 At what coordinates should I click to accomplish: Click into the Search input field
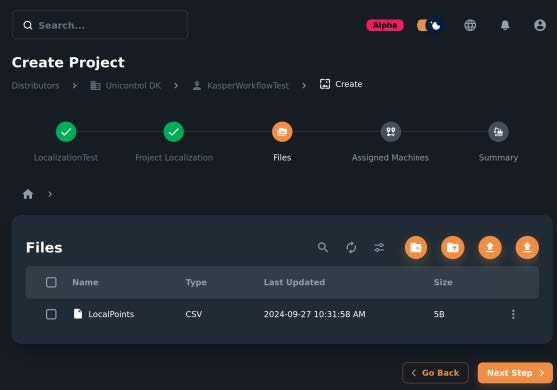(x=100, y=25)
